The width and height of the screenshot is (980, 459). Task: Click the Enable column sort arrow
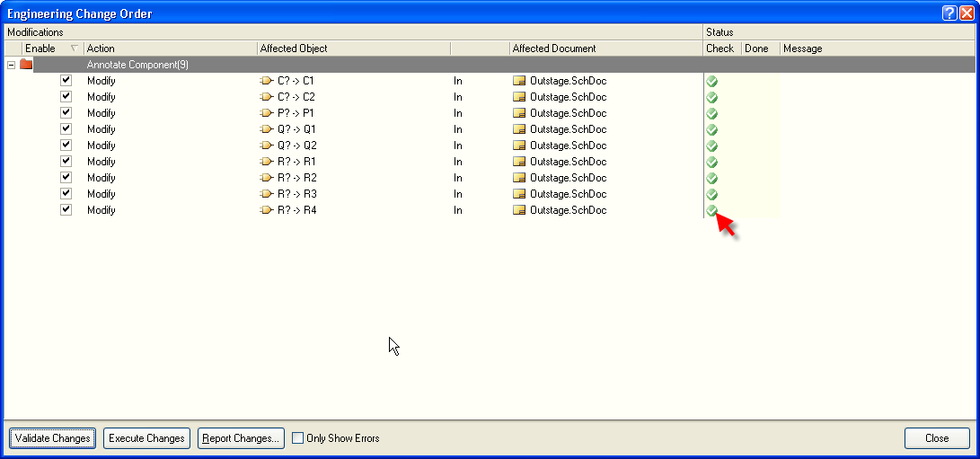coord(74,49)
